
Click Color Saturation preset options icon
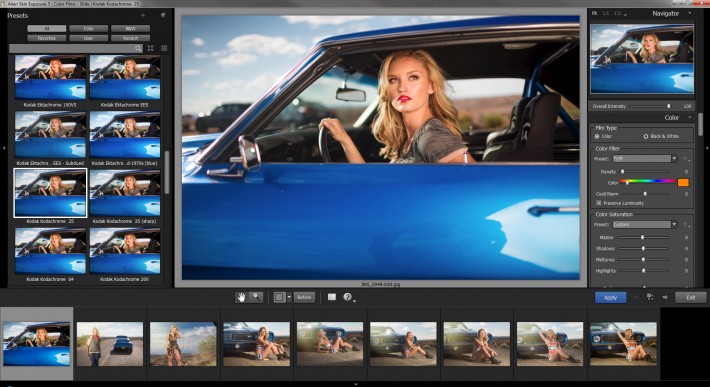click(686, 225)
